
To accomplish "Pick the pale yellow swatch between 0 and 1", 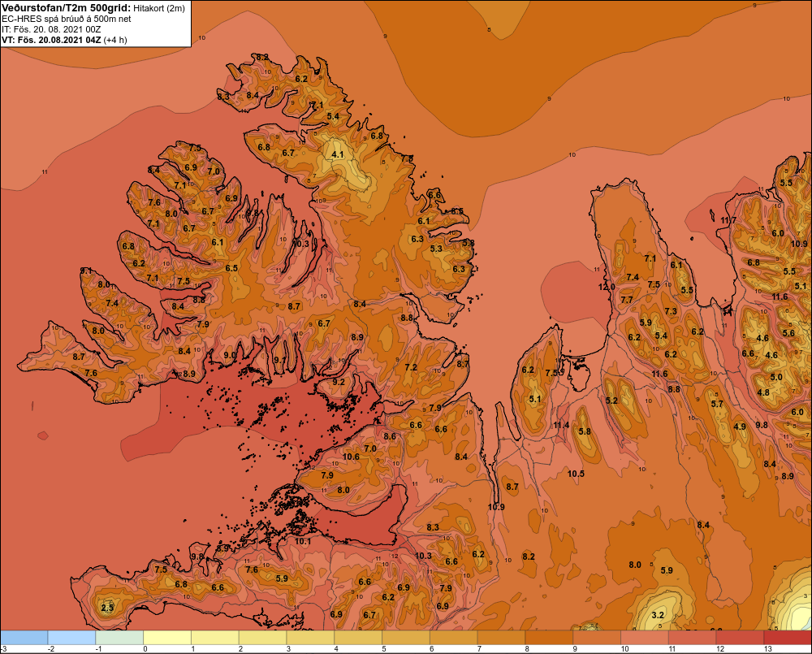I will 167,638.
